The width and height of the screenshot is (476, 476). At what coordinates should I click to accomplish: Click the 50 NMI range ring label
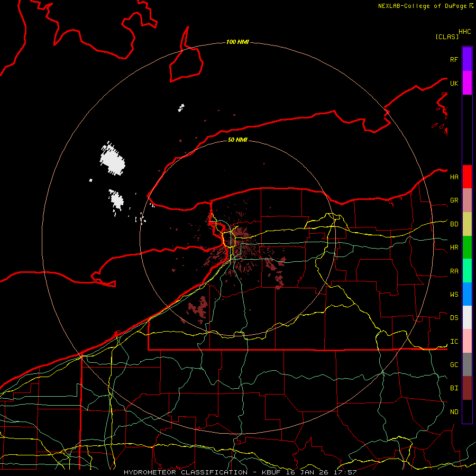[x=237, y=140]
